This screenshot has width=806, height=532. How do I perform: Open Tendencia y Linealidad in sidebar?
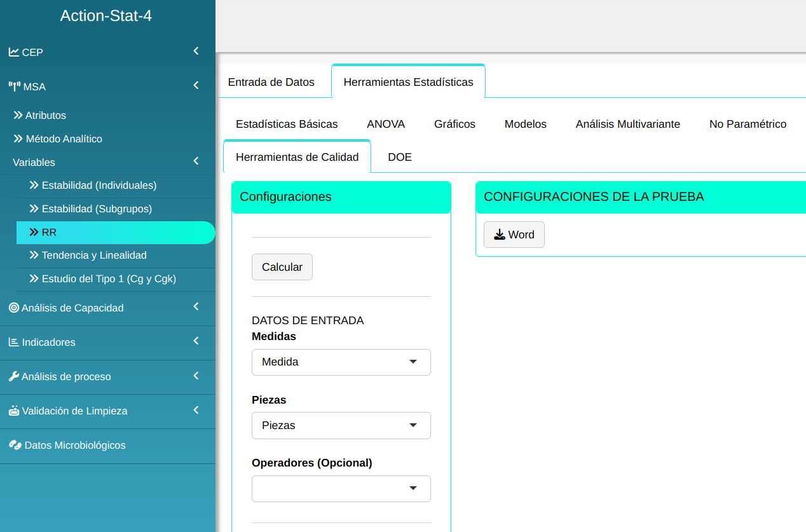pyautogui.click(x=94, y=256)
